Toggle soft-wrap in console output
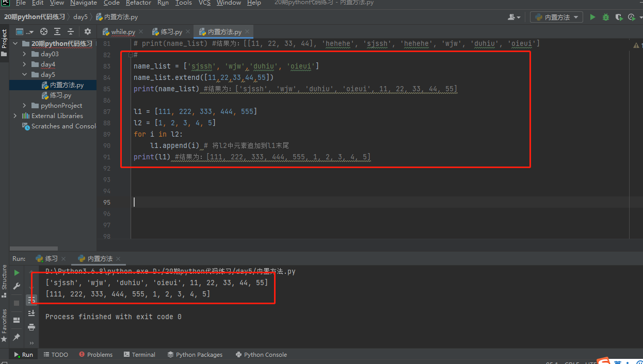 click(x=31, y=300)
